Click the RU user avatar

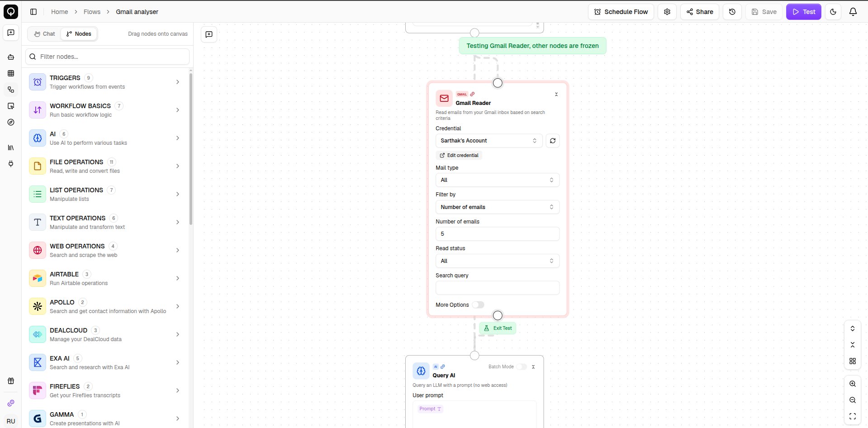click(x=11, y=421)
